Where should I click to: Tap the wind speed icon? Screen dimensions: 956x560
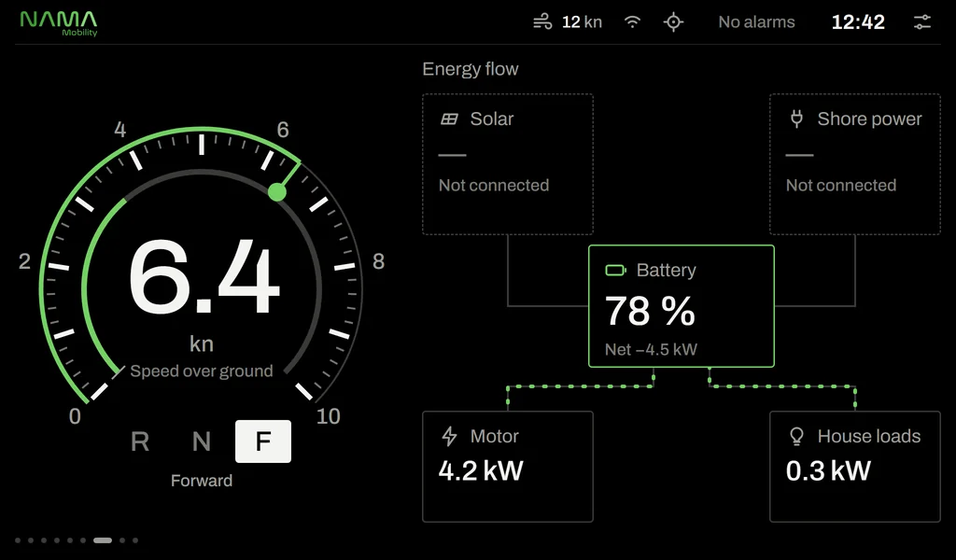click(x=542, y=22)
